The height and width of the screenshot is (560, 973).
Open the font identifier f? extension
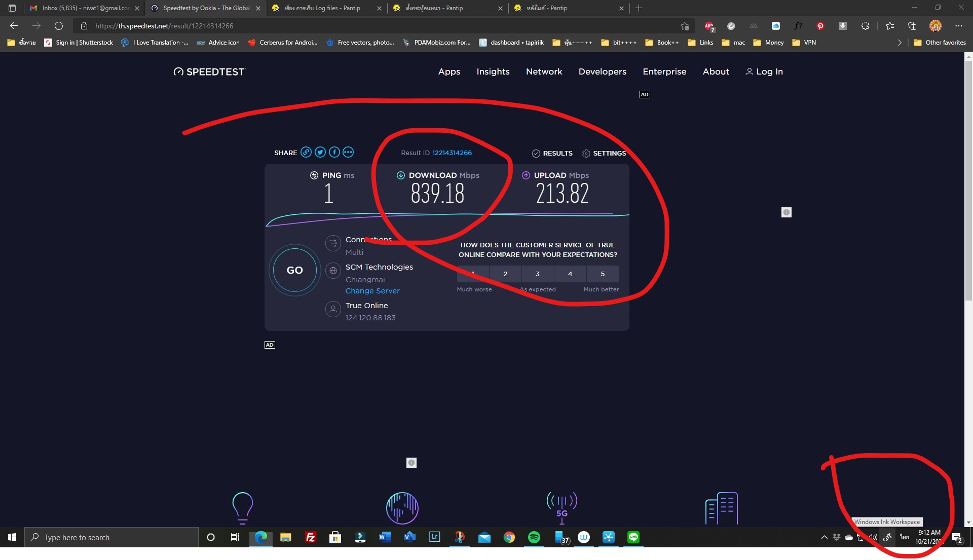tap(798, 26)
